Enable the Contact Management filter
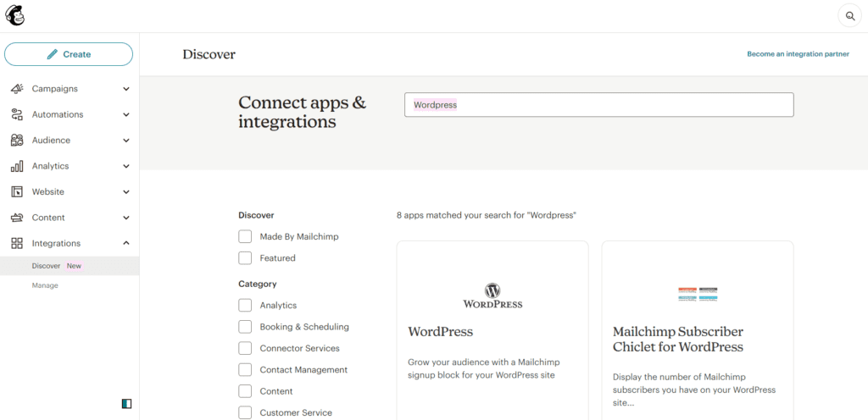 tap(245, 370)
